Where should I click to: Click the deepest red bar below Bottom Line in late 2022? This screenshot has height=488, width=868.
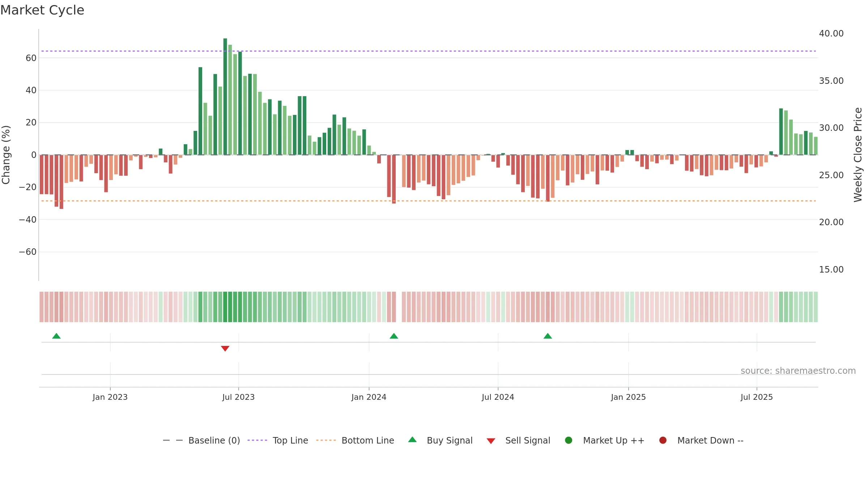click(61, 182)
